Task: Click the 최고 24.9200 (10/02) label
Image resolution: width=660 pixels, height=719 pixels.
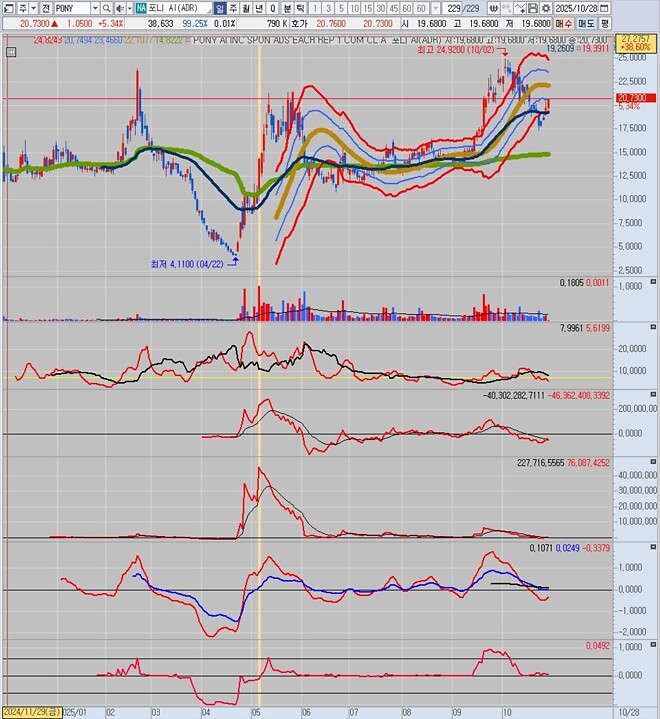Action: click(456, 49)
